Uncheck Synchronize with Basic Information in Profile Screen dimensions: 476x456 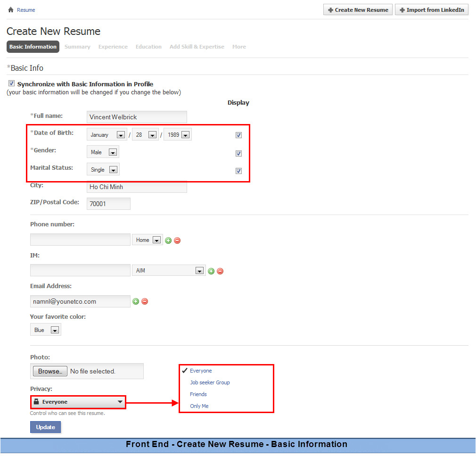(12, 83)
